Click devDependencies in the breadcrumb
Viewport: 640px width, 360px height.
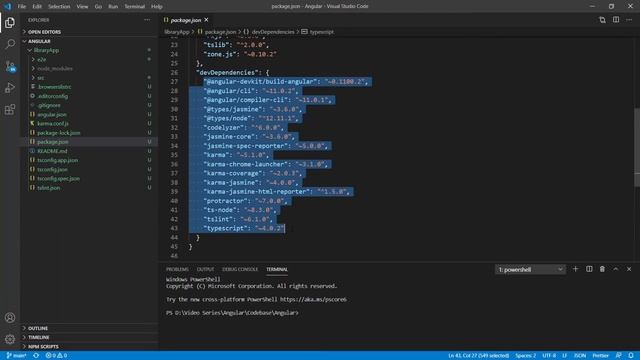tap(273, 32)
